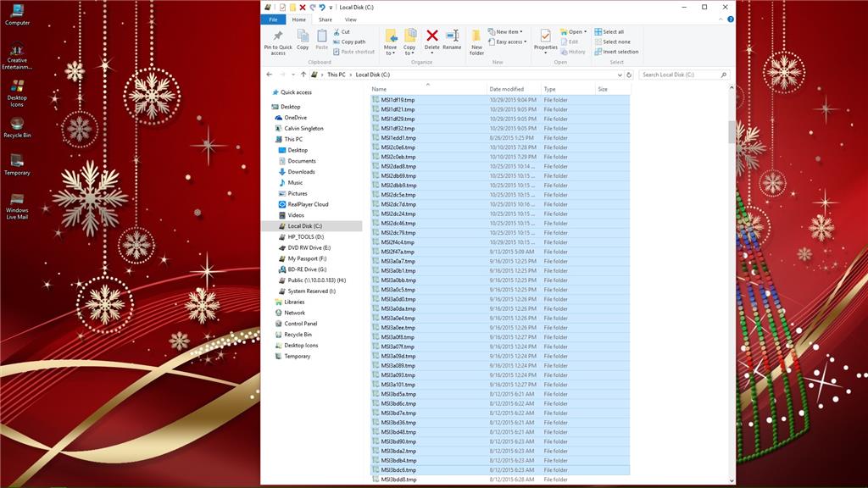The width and height of the screenshot is (868, 488).
Task: Select OneDrive in navigation pane
Action: point(295,118)
